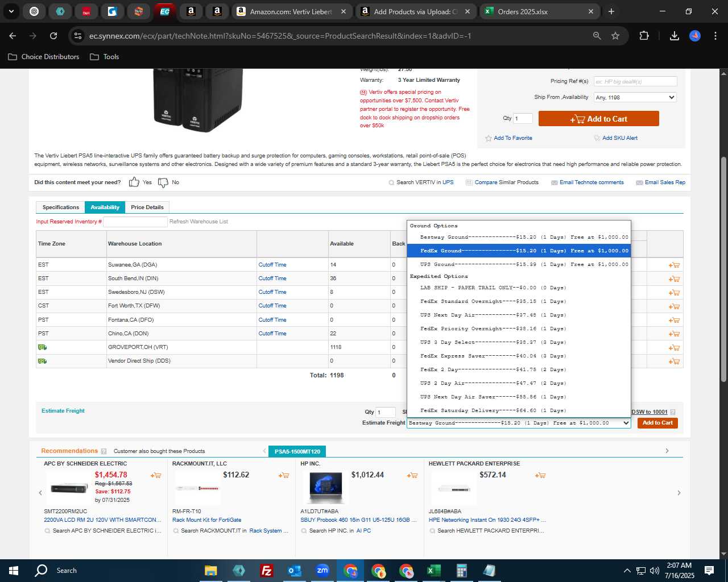This screenshot has height=582, width=728.
Task: Click Qty field in Estimate Freight row
Action: coord(386,412)
